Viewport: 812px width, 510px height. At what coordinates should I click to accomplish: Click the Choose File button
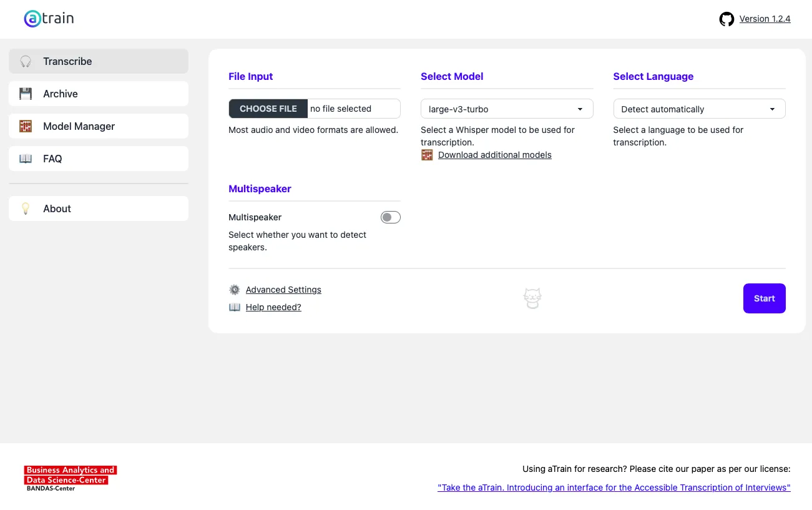(x=268, y=109)
